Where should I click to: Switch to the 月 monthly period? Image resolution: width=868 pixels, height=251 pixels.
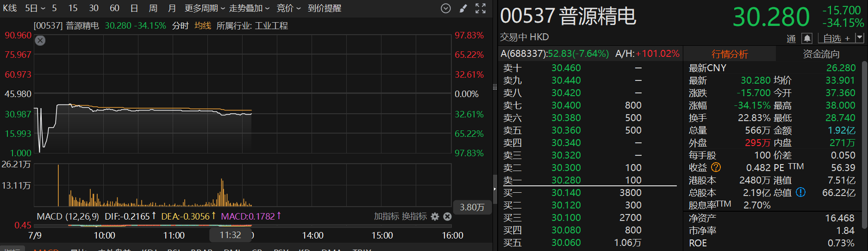coord(172,8)
